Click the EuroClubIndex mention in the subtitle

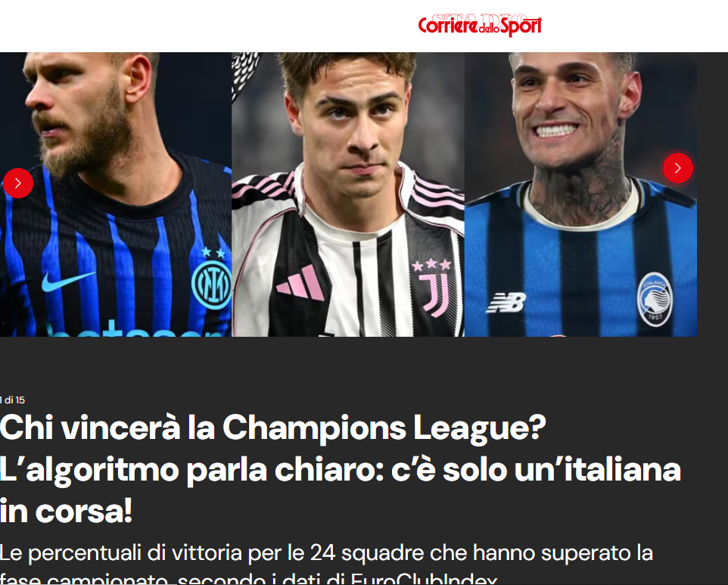[x=424, y=578]
